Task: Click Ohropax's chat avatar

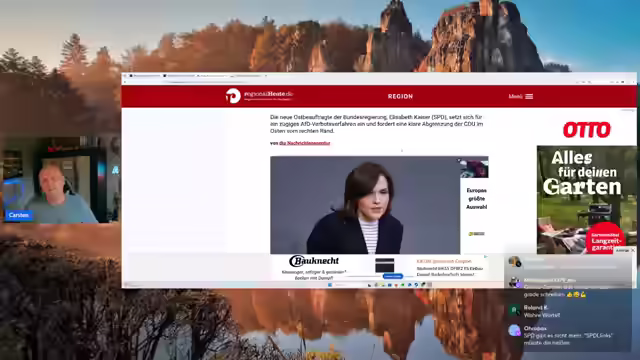Action: point(514,330)
